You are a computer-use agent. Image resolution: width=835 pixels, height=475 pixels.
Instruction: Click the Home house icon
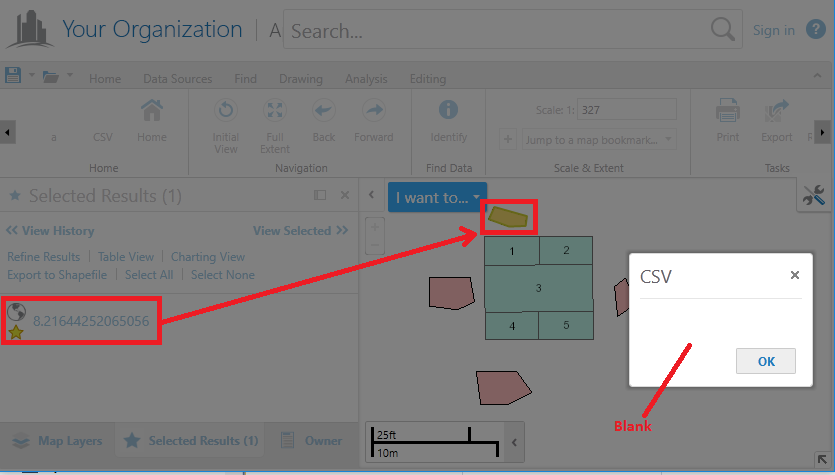pyautogui.click(x=152, y=111)
